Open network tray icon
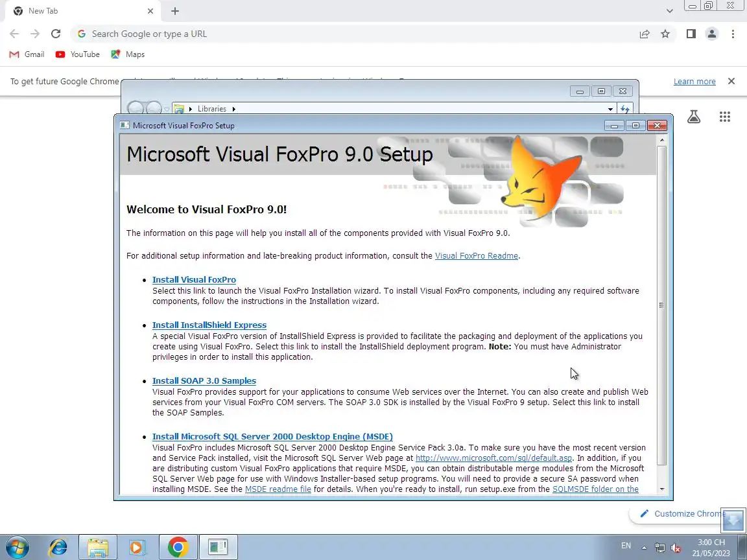747x560 pixels. point(660,548)
